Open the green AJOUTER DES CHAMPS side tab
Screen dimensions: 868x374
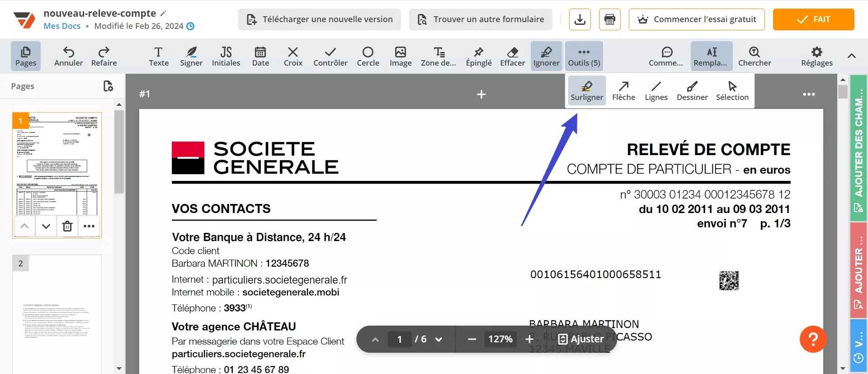[858, 147]
